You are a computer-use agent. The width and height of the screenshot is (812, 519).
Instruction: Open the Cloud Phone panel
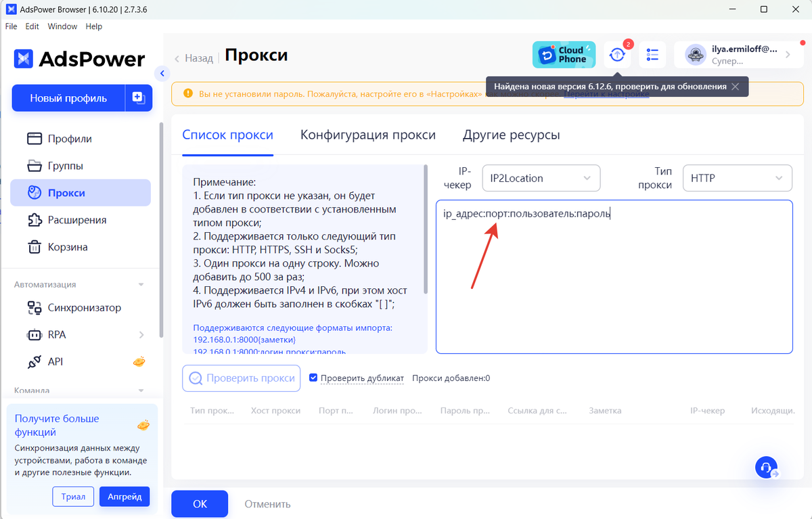coord(564,55)
